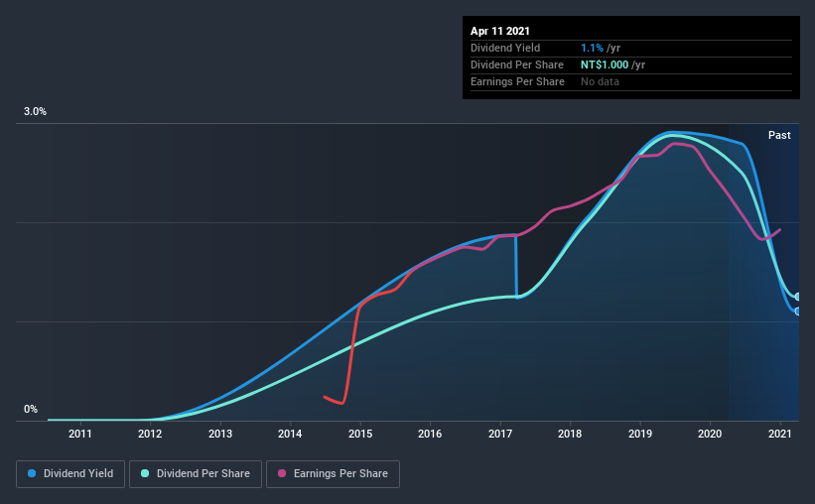Click the tooltip Earnings Per Share row label
Image resolution: width=815 pixels, height=504 pixels.
pos(518,81)
